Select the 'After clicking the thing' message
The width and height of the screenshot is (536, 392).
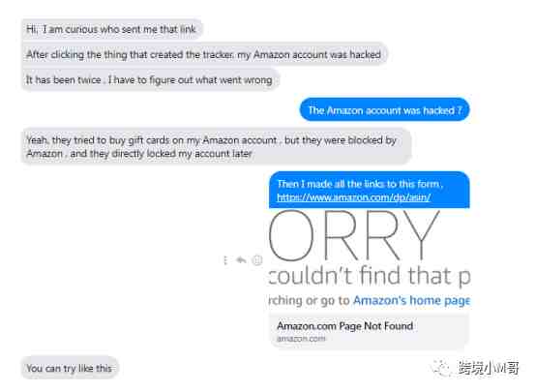coord(204,54)
